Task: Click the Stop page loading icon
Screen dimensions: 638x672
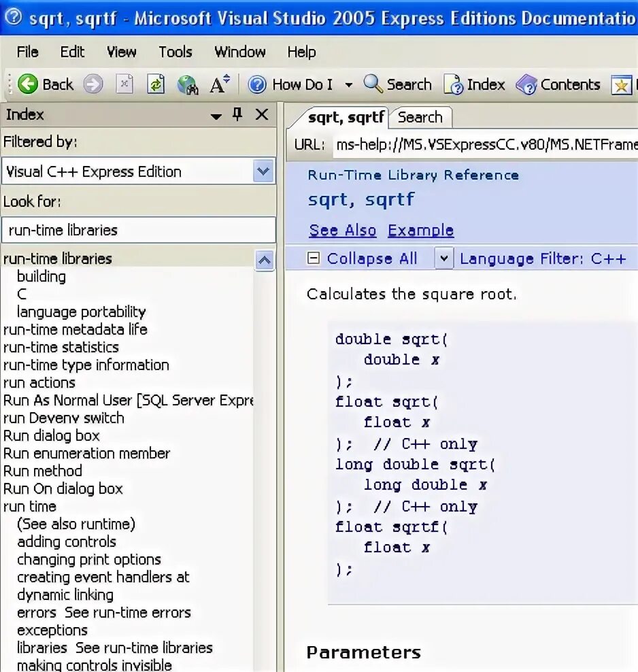Action: [124, 84]
